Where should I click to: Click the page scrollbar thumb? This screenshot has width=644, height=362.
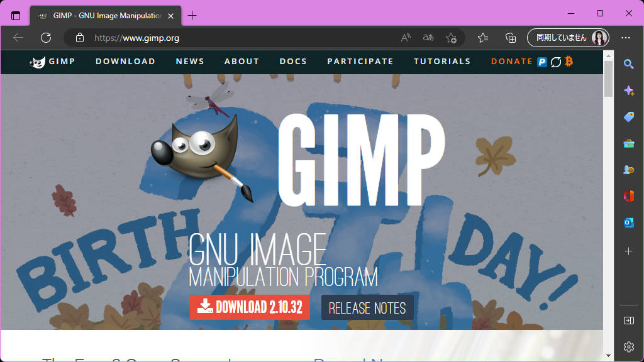point(608,82)
